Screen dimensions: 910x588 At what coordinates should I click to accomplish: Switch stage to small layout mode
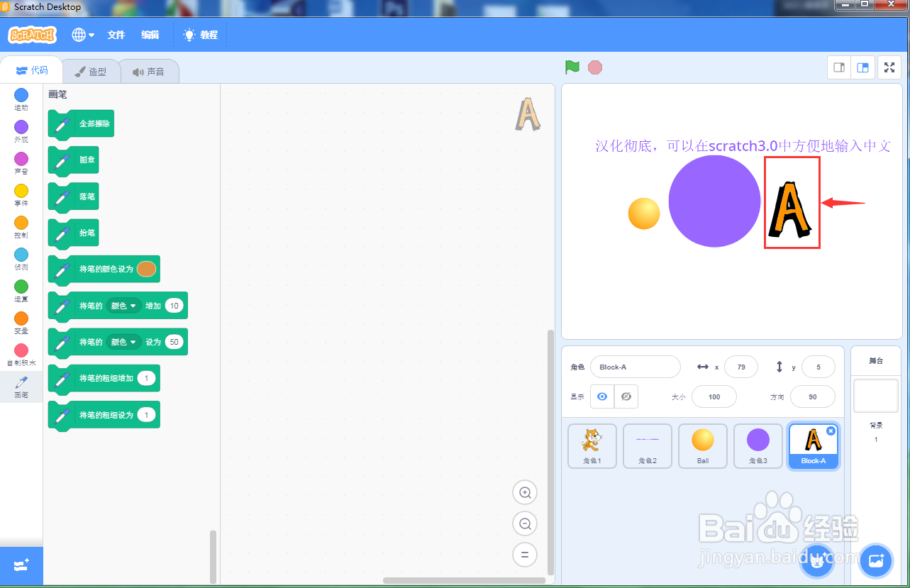(839, 67)
